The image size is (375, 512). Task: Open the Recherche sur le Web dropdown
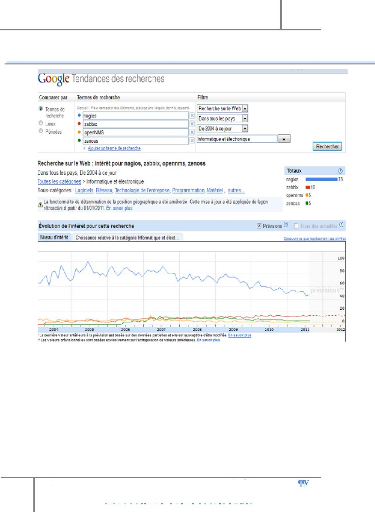click(x=222, y=108)
